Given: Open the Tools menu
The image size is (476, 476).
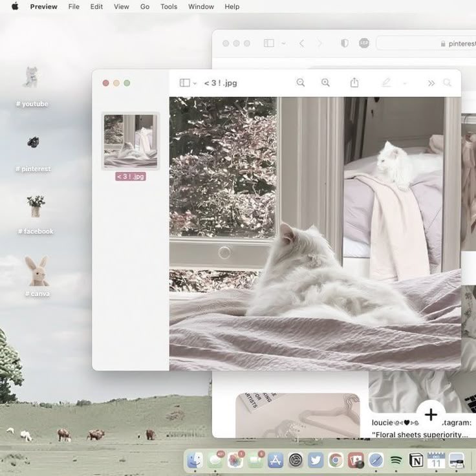Looking at the screenshot, I should point(169,6).
